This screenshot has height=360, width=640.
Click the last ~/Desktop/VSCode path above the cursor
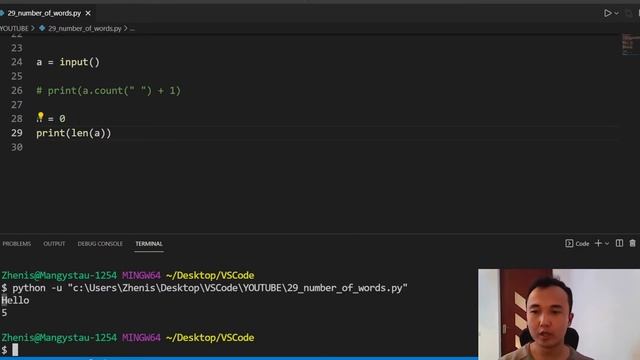[210, 338]
